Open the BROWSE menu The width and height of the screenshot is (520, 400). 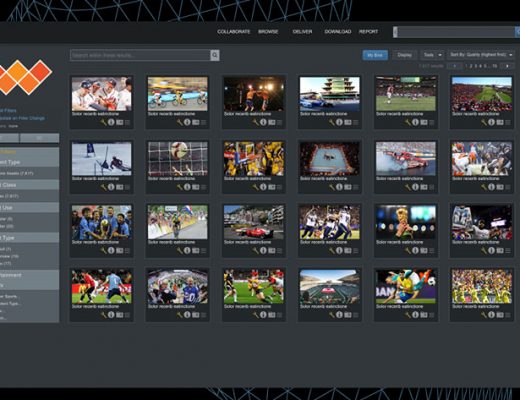268,32
